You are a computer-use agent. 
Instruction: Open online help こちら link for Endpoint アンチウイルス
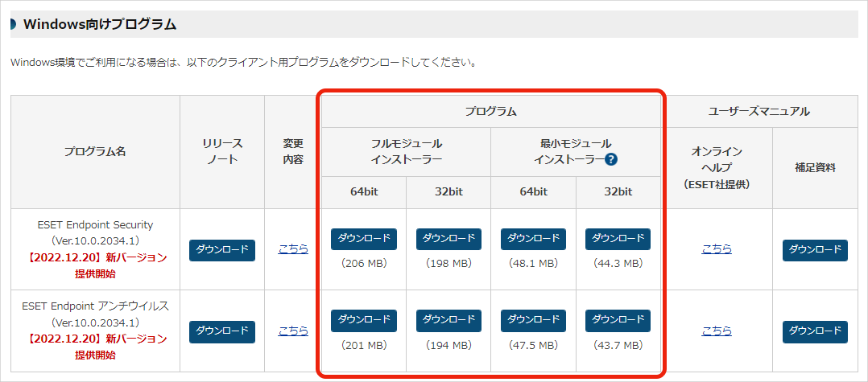(717, 331)
